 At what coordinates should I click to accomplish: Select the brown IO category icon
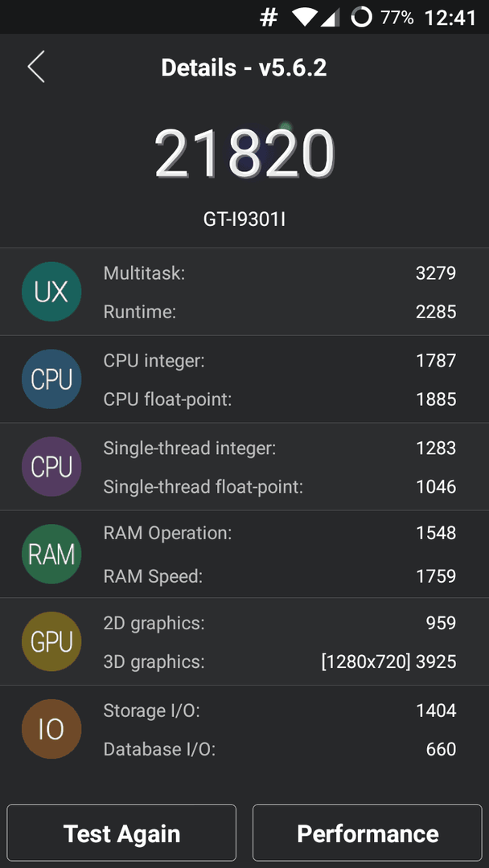pyautogui.click(x=51, y=729)
